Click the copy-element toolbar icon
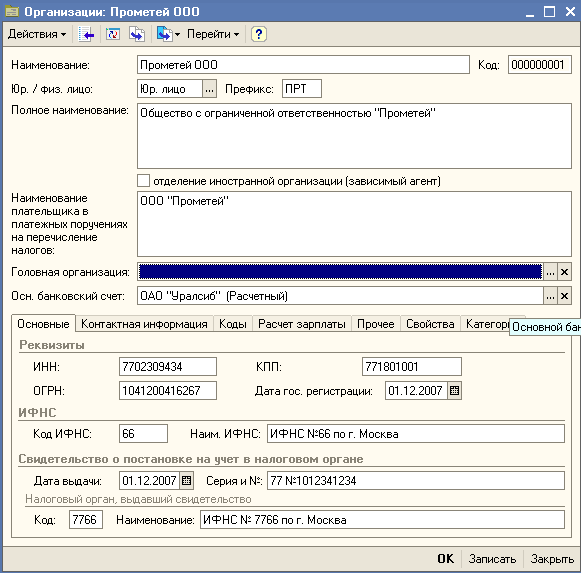Screen dimensions: 581x573 [x=137, y=34]
